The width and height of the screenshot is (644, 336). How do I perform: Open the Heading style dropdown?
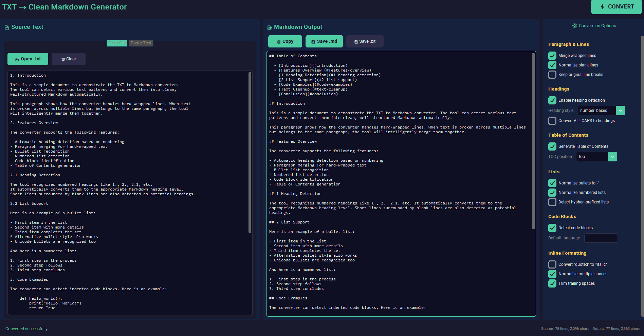tap(601, 111)
